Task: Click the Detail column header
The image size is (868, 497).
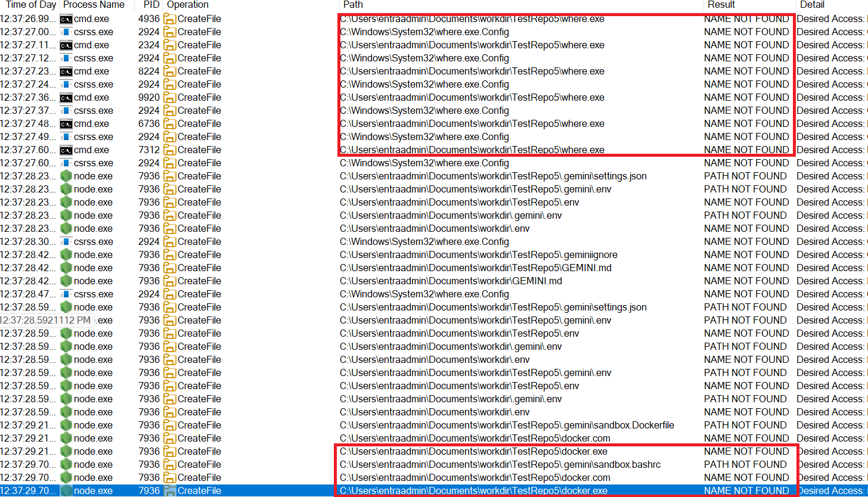Action: [x=812, y=5]
